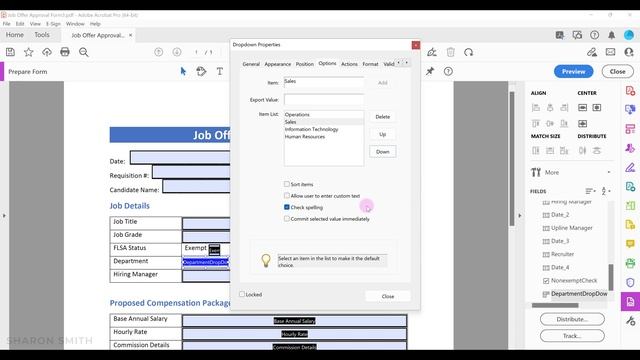Switch to the Appearance tab
The width and height of the screenshot is (640, 360).
pos(278,64)
